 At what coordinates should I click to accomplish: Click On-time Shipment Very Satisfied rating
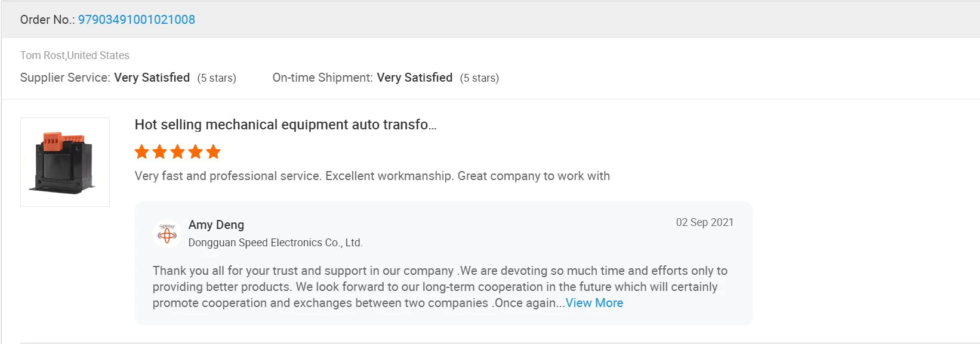pos(414,78)
